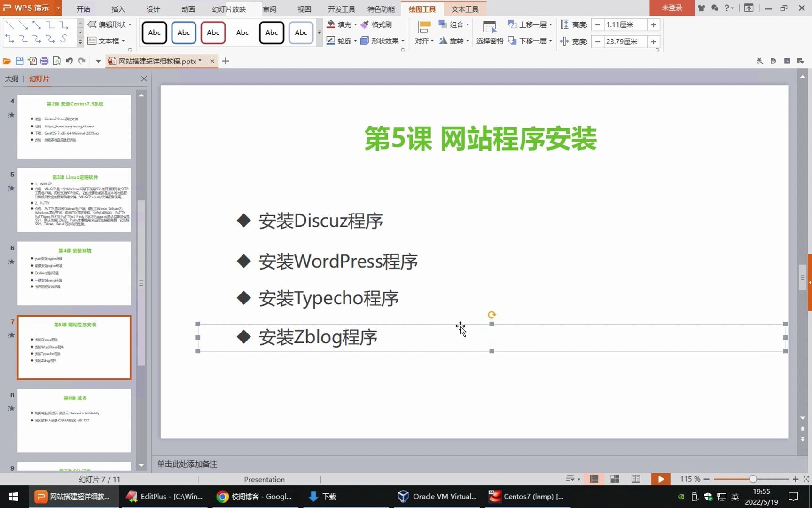Open a new document tab with plus
Viewport: 812px width, 508px height.
[x=226, y=61]
